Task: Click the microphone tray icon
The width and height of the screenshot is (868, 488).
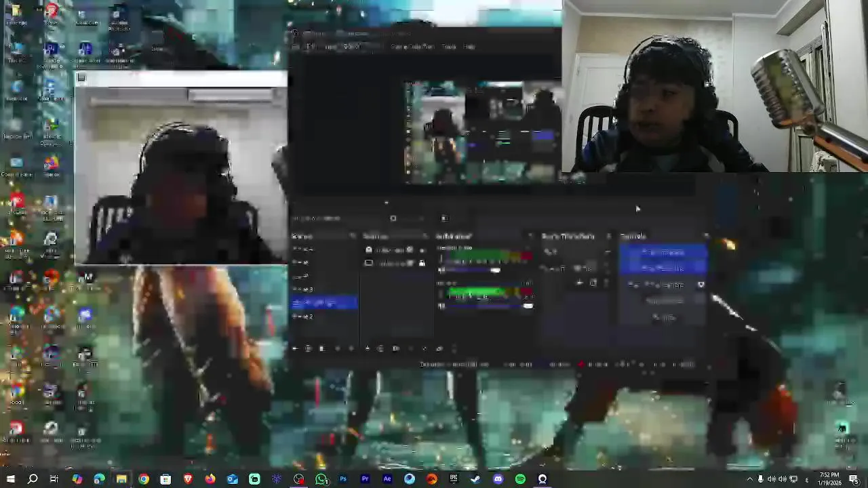Action: (x=761, y=479)
